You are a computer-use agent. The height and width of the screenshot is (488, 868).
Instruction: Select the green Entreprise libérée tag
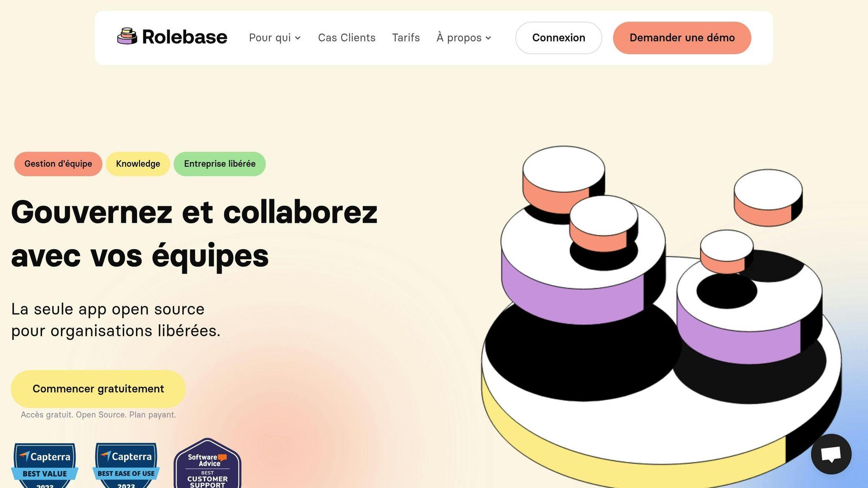tap(220, 164)
